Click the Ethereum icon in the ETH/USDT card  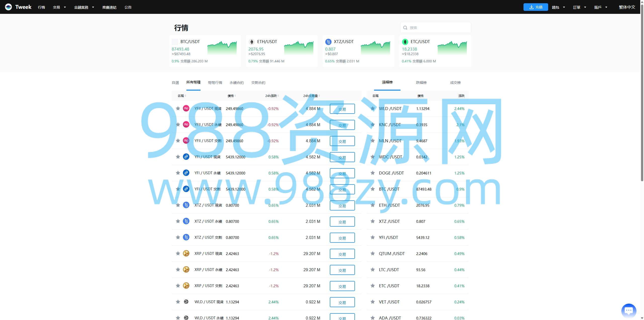[252, 42]
